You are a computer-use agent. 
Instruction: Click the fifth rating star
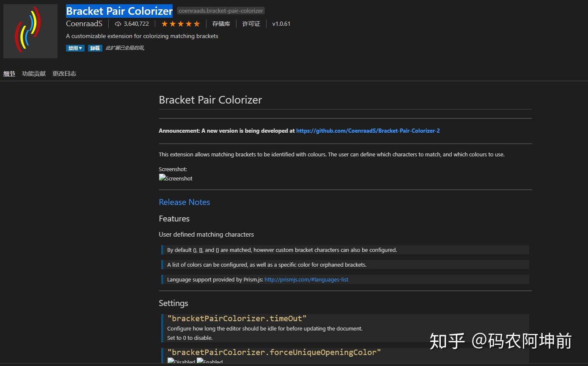(x=197, y=24)
